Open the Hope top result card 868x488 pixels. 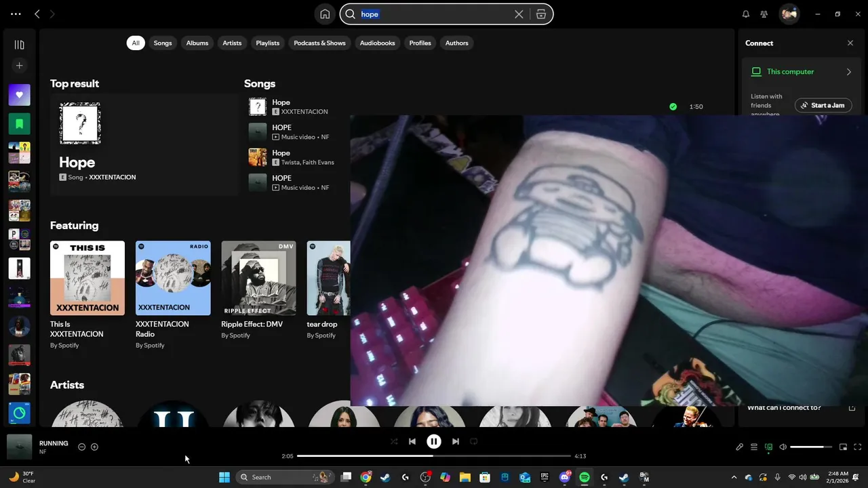coord(144,144)
